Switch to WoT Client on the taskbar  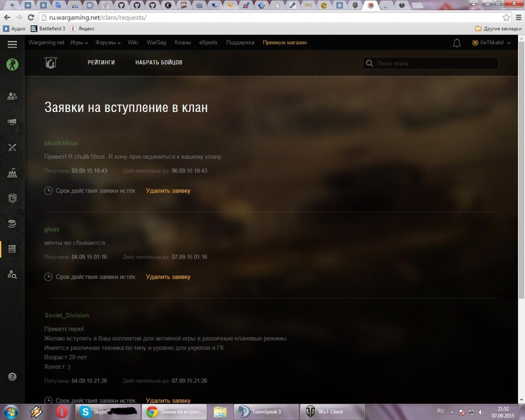tap(332, 412)
